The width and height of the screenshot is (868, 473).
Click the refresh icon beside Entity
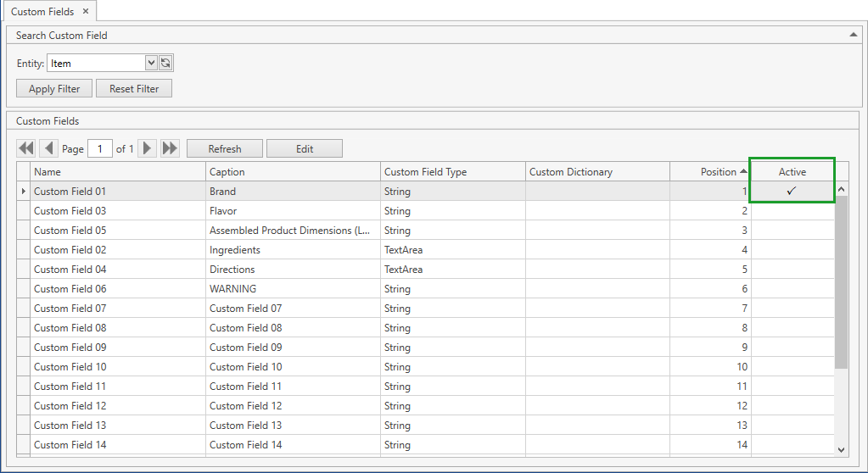[165, 63]
